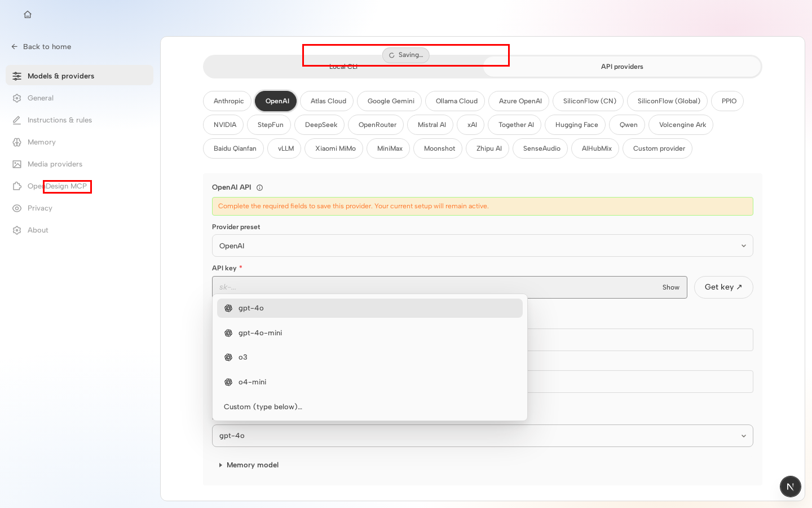
Task: Click the "Complete the required fields" warning text
Action: [354, 207]
